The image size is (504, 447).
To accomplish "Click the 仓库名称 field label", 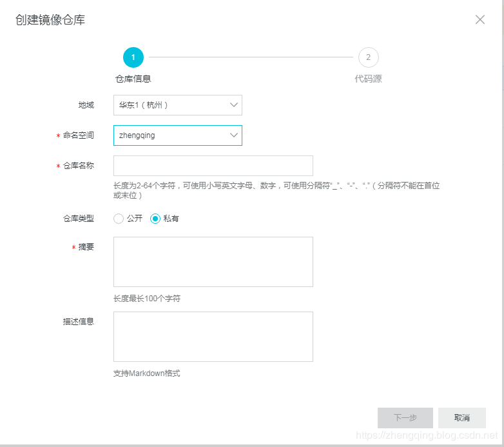I will (x=79, y=166).
